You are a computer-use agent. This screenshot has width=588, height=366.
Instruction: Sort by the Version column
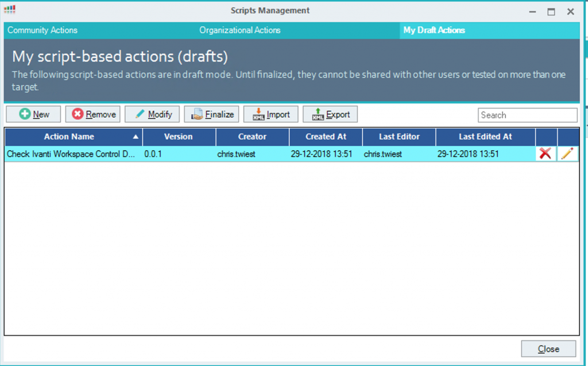(x=178, y=137)
